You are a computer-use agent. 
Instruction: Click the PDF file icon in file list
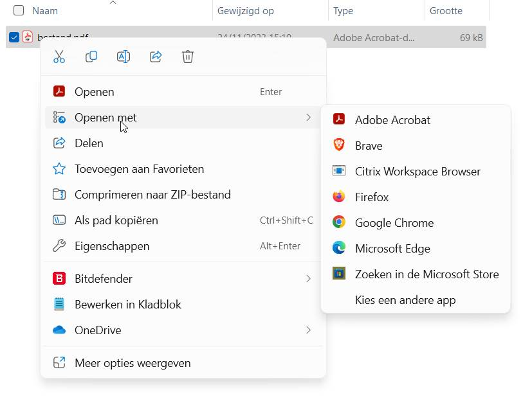pos(28,37)
